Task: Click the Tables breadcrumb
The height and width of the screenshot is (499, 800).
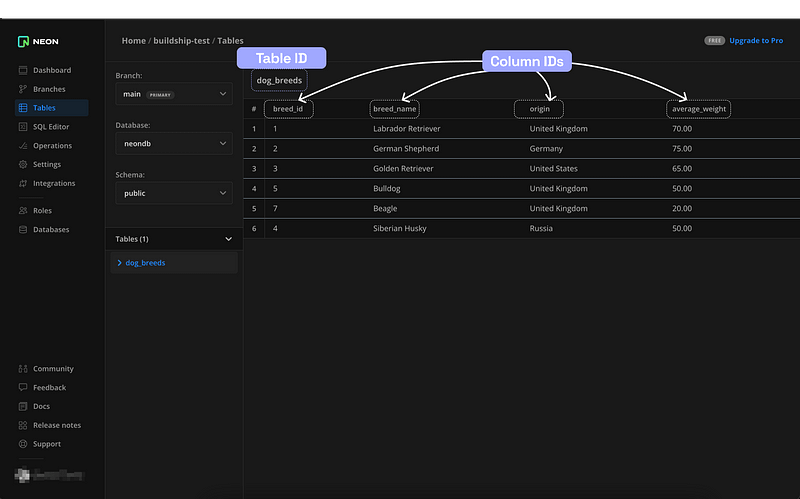Action: (230, 40)
